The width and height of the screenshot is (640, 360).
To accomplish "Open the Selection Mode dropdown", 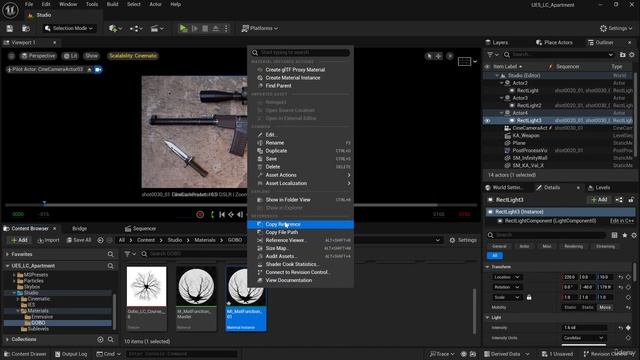I will click(x=69, y=28).
